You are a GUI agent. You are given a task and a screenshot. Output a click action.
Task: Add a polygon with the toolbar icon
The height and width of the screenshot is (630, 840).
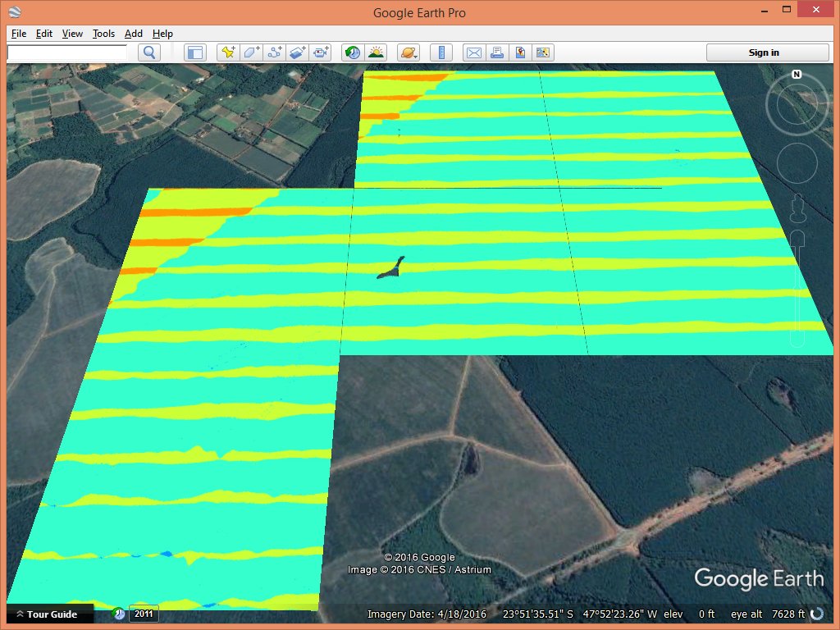(251, 52)
